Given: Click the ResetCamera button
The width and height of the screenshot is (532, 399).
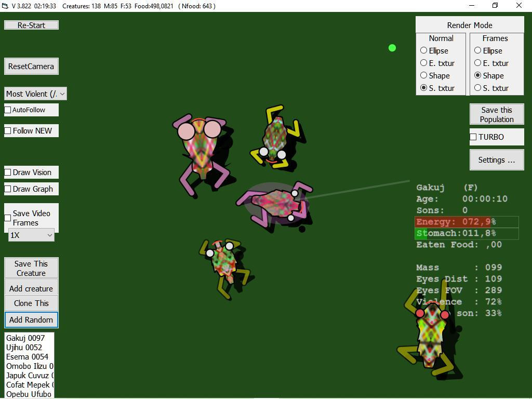Looking at the screenshot, I should click(31, 66).
